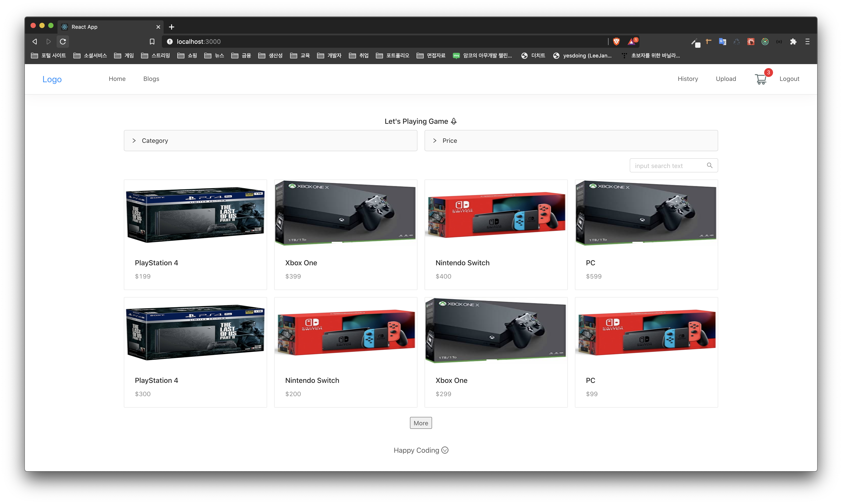Open the 소셜서비스 bookmark folder
The width and height of the screenshot is (842, 504).
[x=90, y=55]
